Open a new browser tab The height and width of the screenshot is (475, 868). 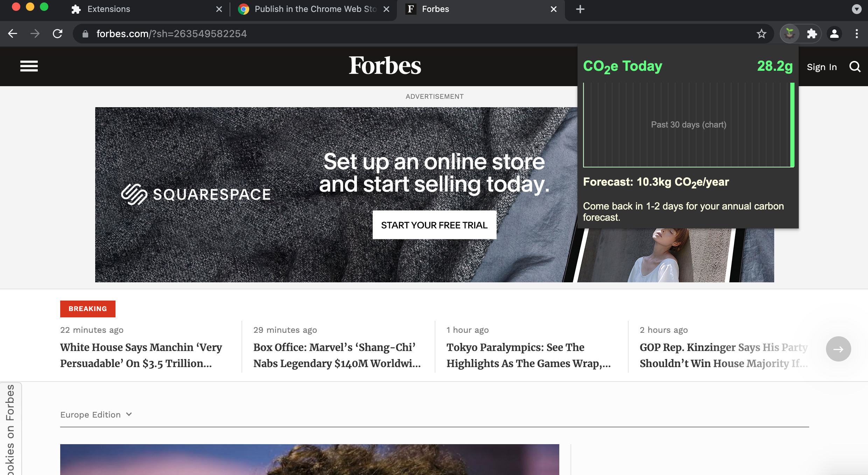580,9
